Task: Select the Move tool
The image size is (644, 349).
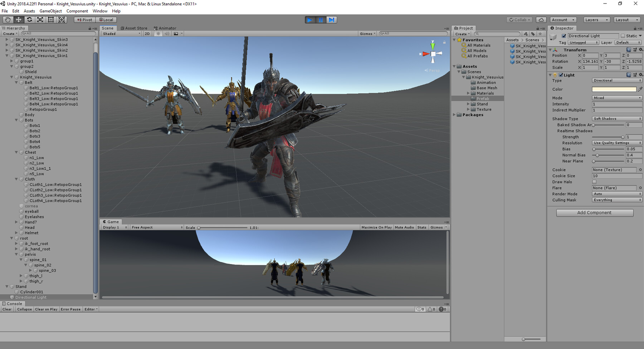Action: 19,20
